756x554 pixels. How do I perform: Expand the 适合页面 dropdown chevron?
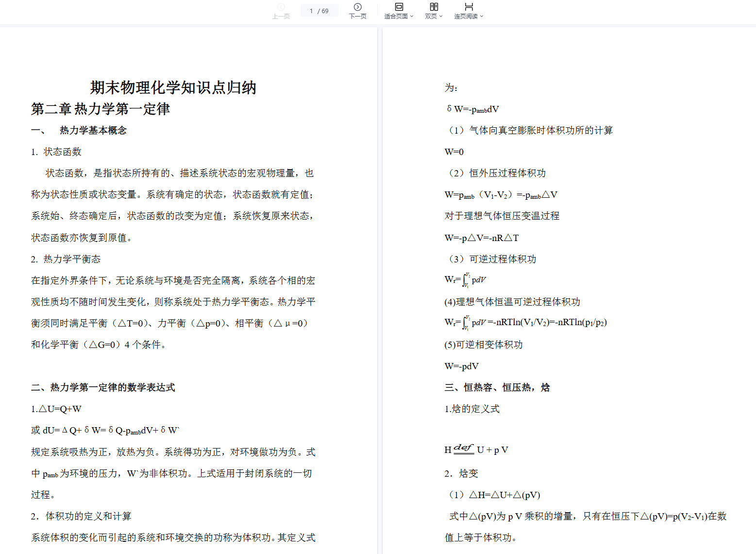[x=412, y=17]
